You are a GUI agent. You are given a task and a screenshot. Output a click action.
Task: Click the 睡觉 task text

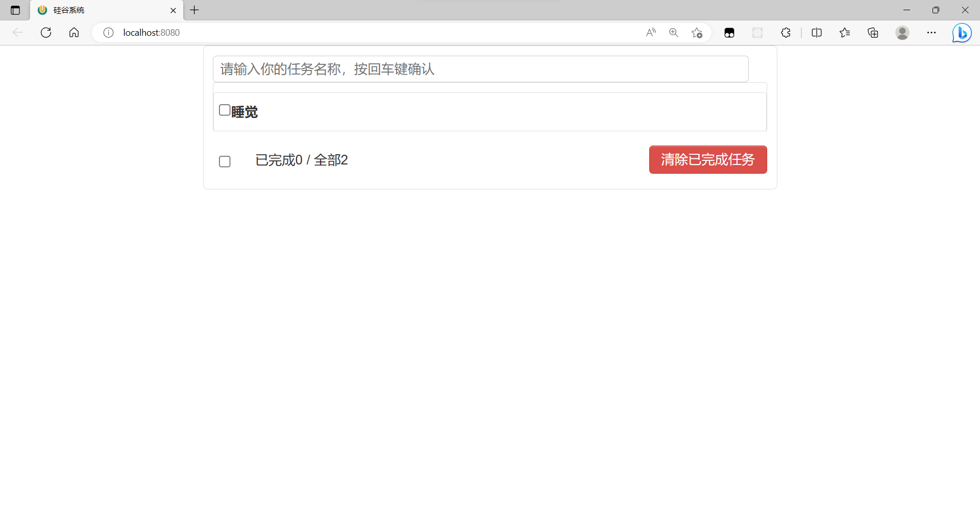click(x=244, y=112)
